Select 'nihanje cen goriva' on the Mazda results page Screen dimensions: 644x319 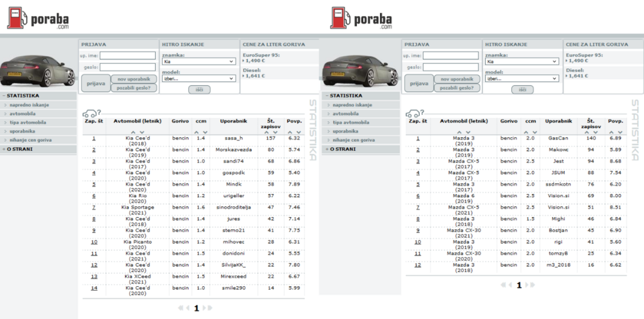[355, 140]
